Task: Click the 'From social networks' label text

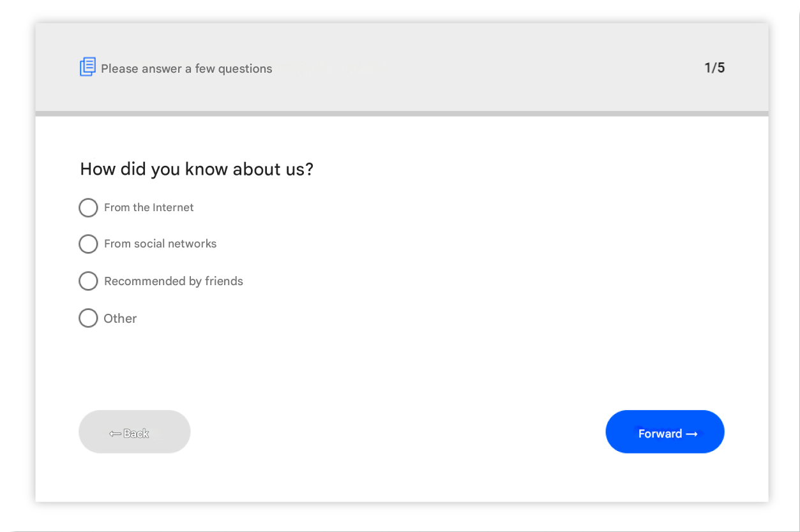Action: [x=160, y=244]
